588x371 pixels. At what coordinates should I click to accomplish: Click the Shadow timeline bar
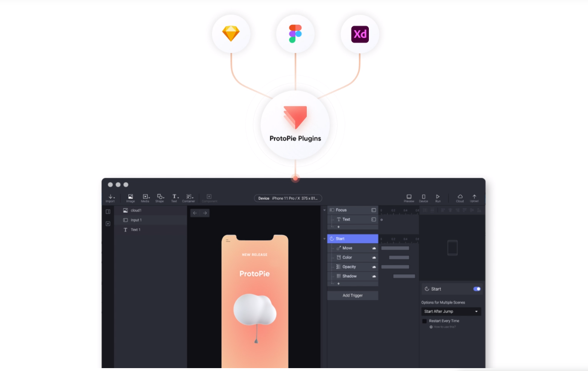(404, 276)
